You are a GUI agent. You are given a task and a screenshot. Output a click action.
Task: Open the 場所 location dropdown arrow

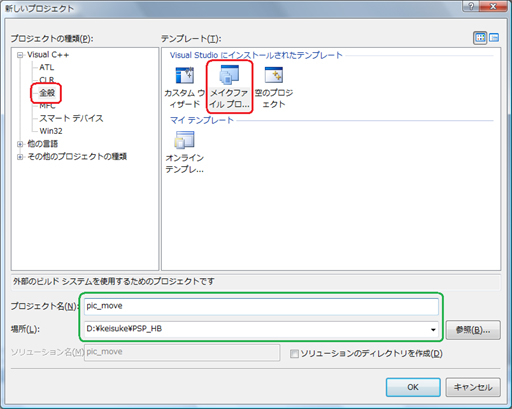(433, 330)
